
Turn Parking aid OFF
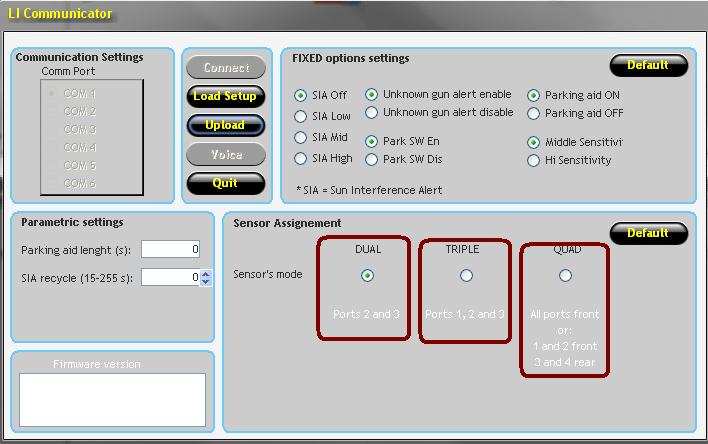(x=534, y=114)
